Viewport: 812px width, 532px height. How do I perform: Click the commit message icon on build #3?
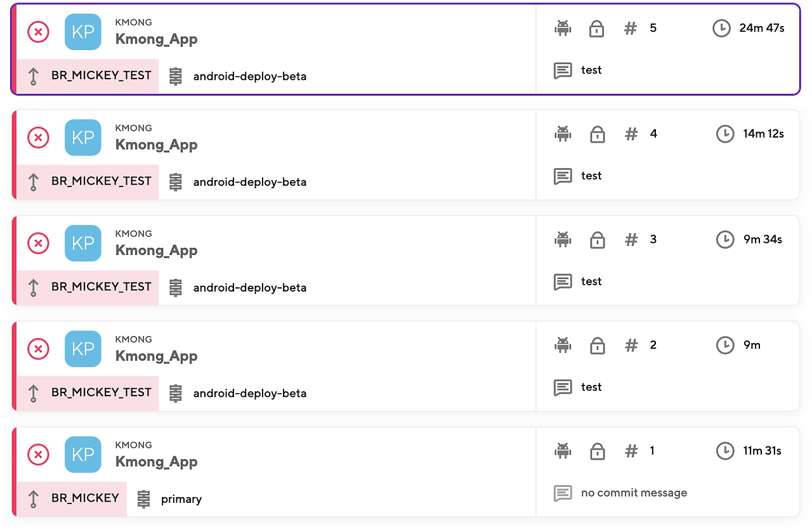(x=563, y=282)
